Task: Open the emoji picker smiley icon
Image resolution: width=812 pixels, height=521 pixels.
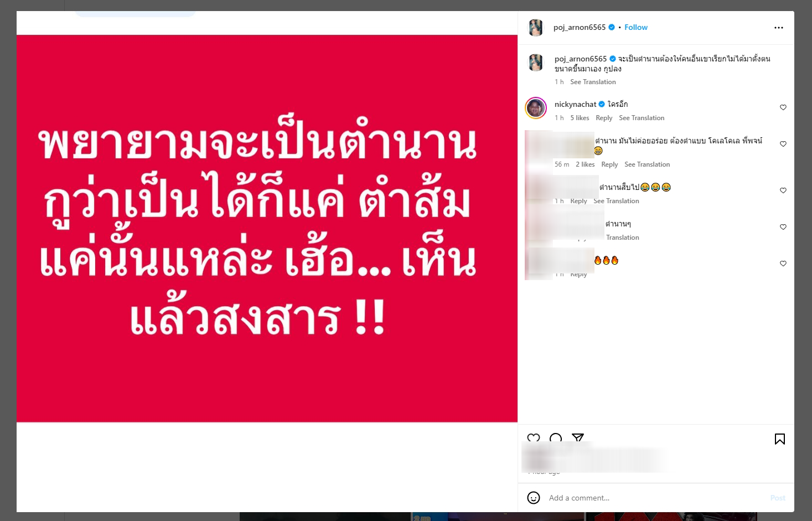Action: pos(534,498)
